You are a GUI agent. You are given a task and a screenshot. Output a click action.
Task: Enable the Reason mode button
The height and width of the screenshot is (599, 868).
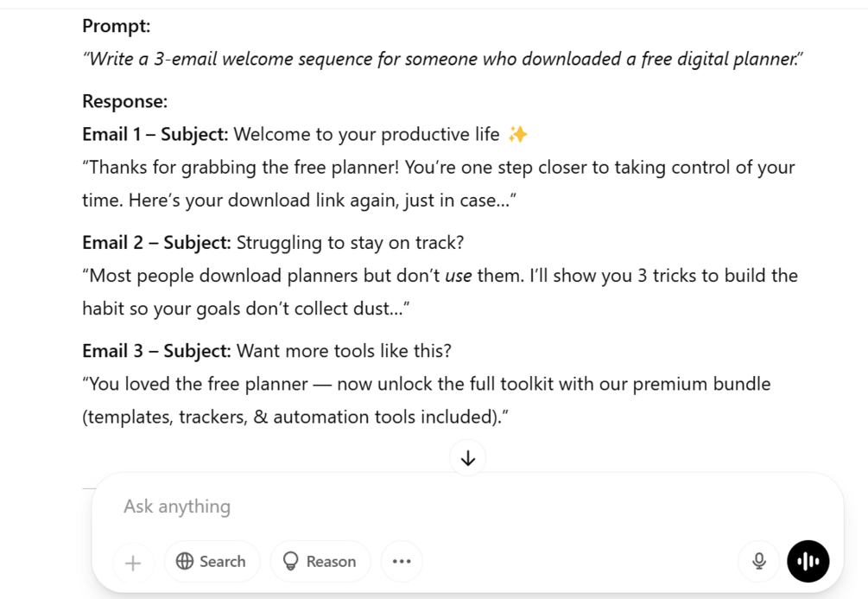click(320, 562)
